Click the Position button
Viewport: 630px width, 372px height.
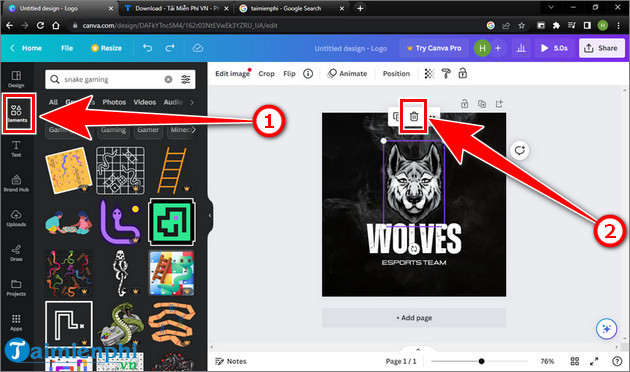pyautogui.click(x=396, y=74)
